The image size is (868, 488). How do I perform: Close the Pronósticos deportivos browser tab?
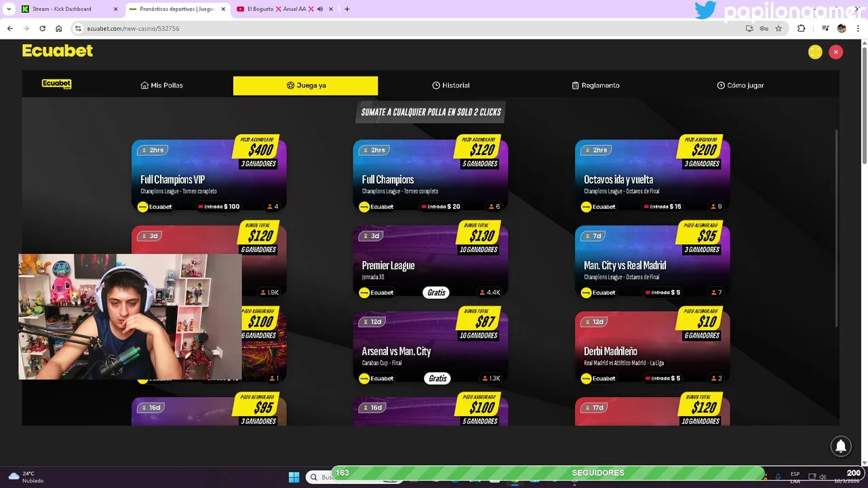pos(223,9)
